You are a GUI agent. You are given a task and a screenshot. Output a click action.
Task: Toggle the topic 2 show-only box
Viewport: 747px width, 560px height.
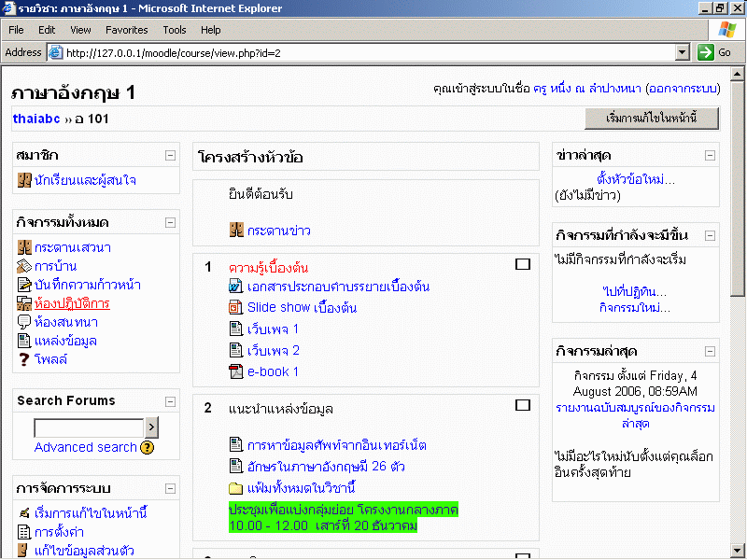523,405
